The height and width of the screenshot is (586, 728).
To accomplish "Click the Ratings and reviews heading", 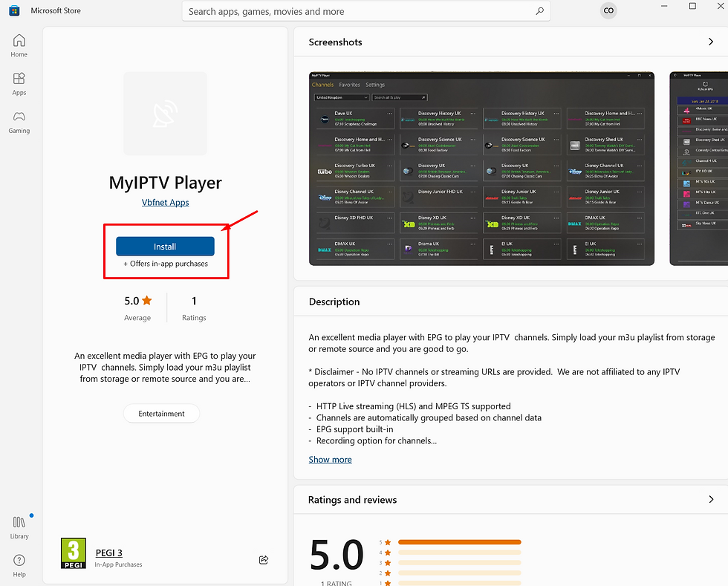I will 352,500.
